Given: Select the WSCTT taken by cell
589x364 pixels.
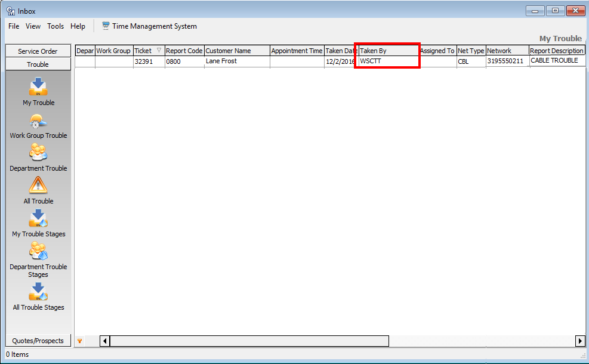Looking at the screenshot, I should tap(388, 61).
